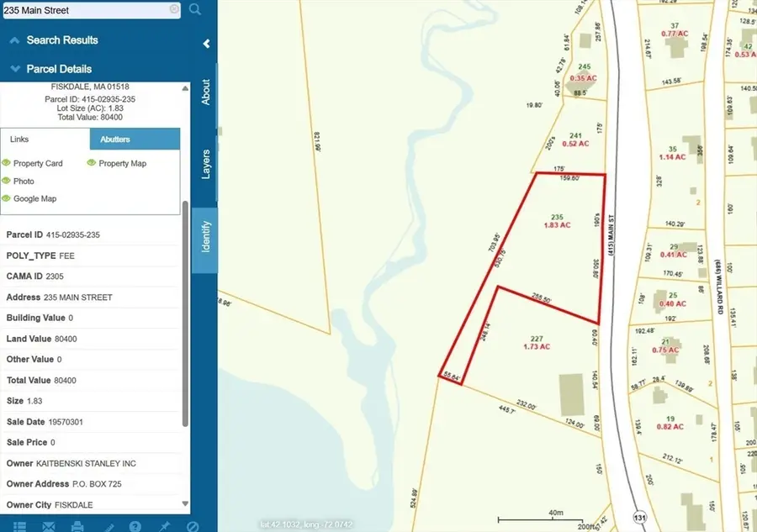Select the Layers vertical tab
The width and height of the screenshot is (757, 532).
[x=205, y=164]
